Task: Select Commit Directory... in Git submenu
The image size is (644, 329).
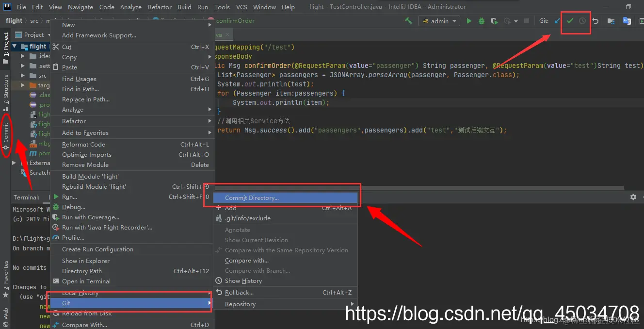Action: tap(286, 198)
